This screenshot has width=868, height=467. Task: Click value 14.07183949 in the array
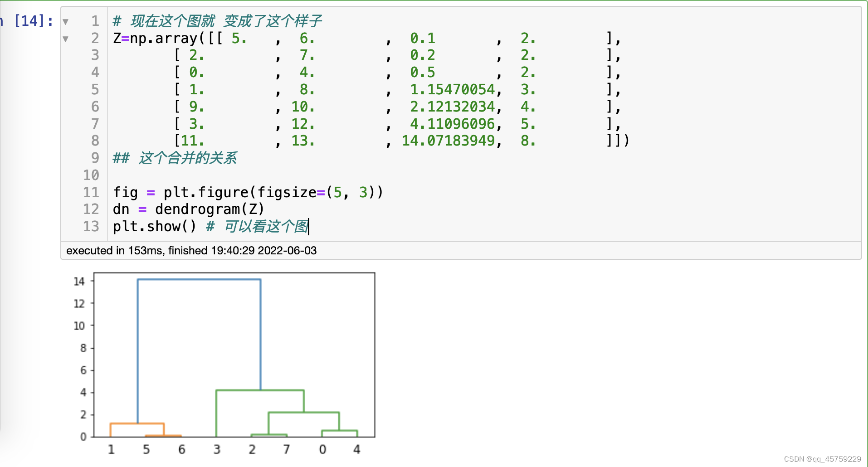tap(448, 141)
